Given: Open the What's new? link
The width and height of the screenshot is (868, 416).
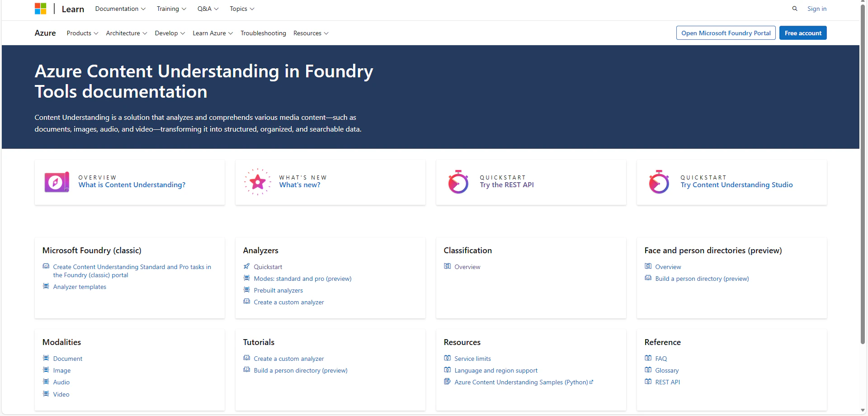Looking at the screenshot, I should tap(300, 185).
